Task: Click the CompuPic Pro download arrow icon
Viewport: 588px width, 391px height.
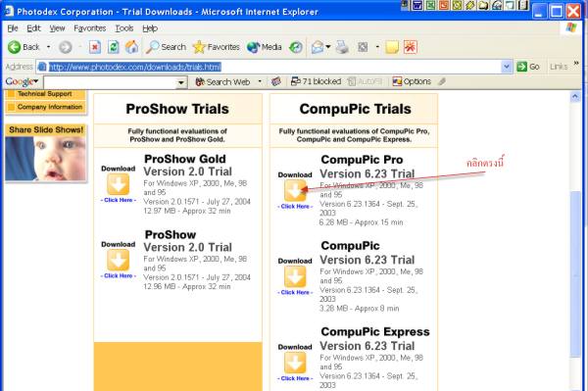Action: [x=295, y=191]
